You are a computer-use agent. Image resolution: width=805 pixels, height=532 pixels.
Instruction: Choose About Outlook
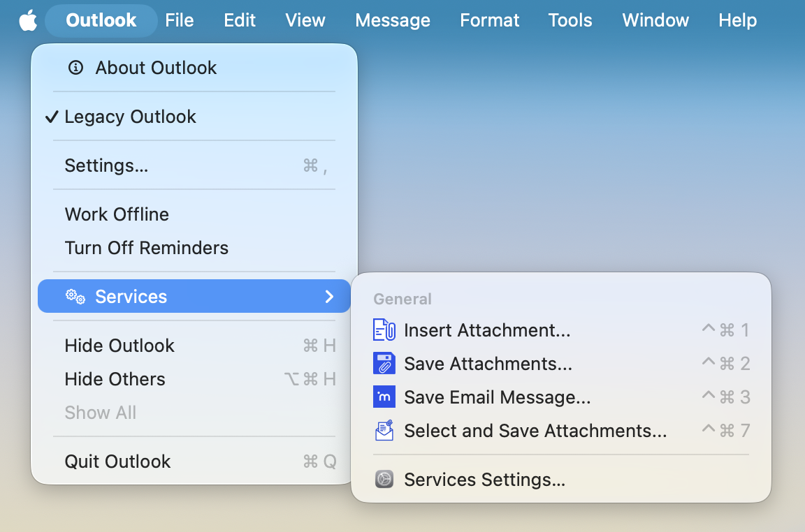(x=194, y=68)
